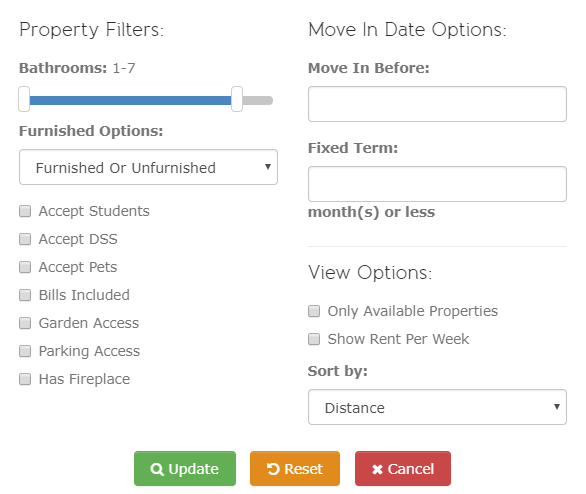The width and height of the screenshot is (586, 494).
Task: Click the X icon on Cancel button
Action: (x=377, y=469)
